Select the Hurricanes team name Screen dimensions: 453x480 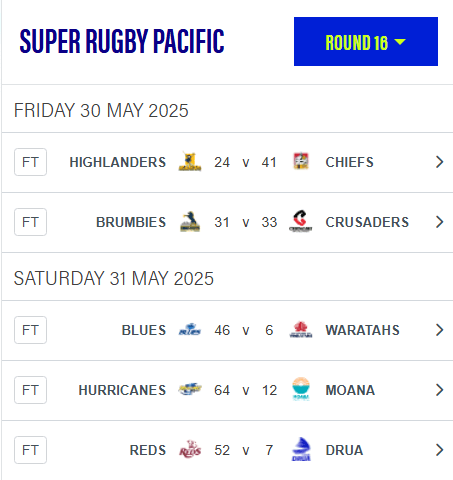(122, 390)
